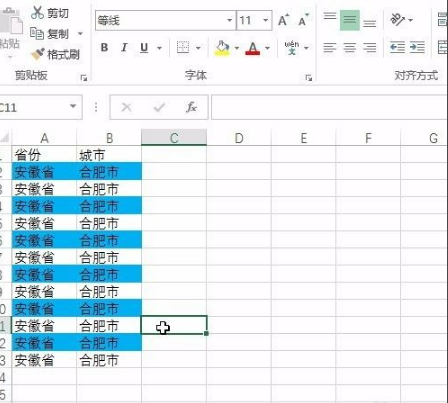Apply cell borders icon

pyautogui.click(x=183, y=48)
